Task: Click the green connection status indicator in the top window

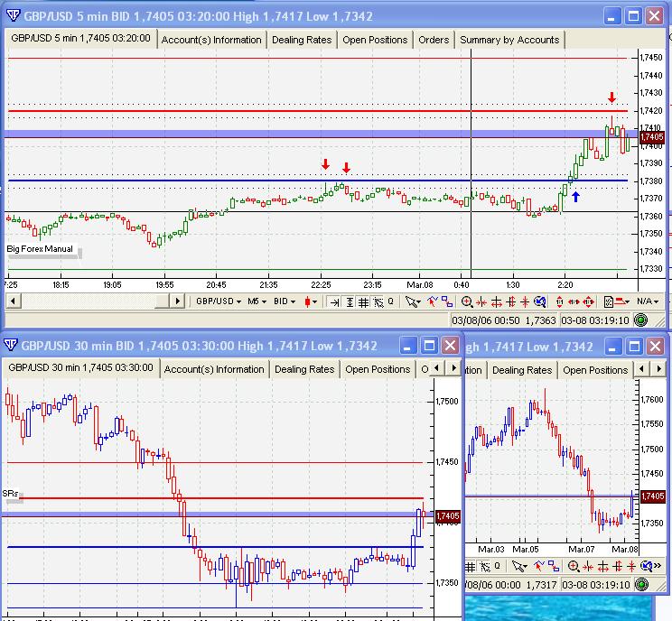Action: 640,320
